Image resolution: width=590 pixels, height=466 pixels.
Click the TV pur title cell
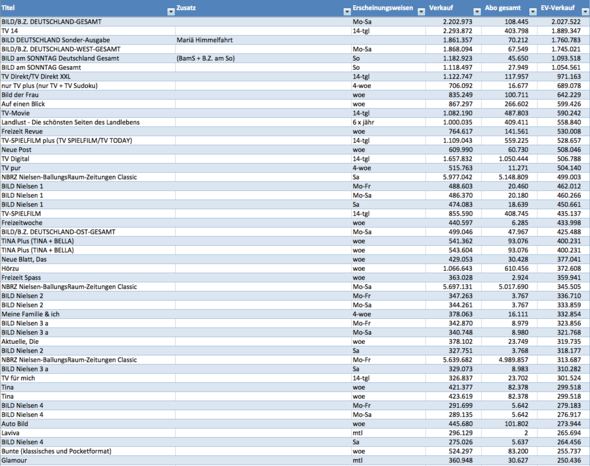click(88, 168)
